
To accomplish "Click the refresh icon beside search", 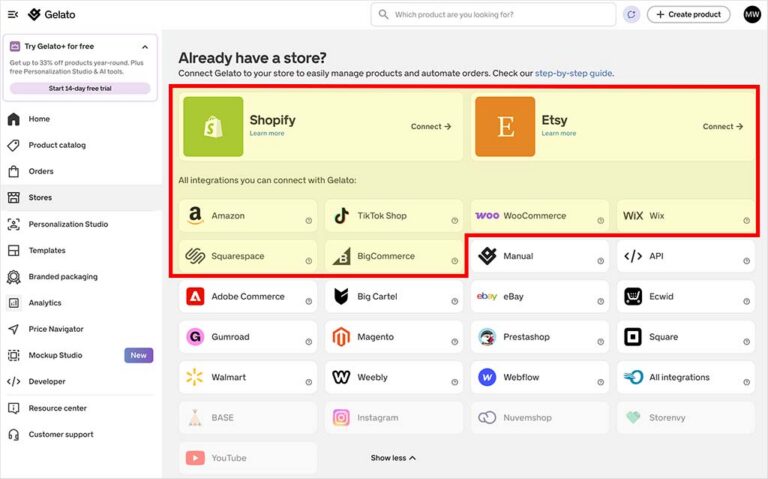I will click(631, 15).
